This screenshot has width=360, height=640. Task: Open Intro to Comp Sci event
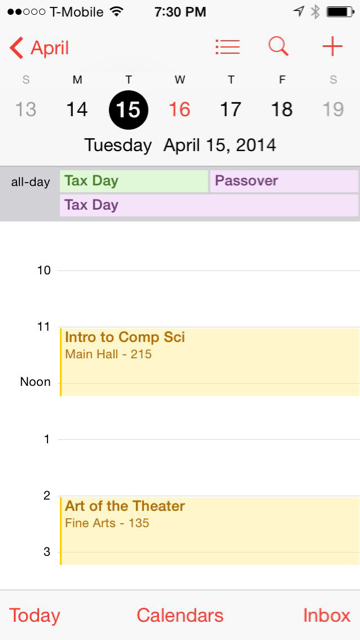[x=209, y=362]
